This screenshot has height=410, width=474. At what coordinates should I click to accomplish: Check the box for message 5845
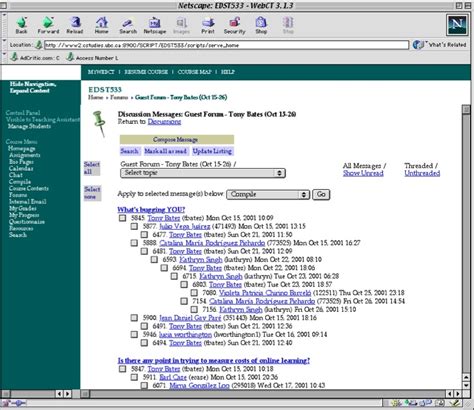[123, 218]
